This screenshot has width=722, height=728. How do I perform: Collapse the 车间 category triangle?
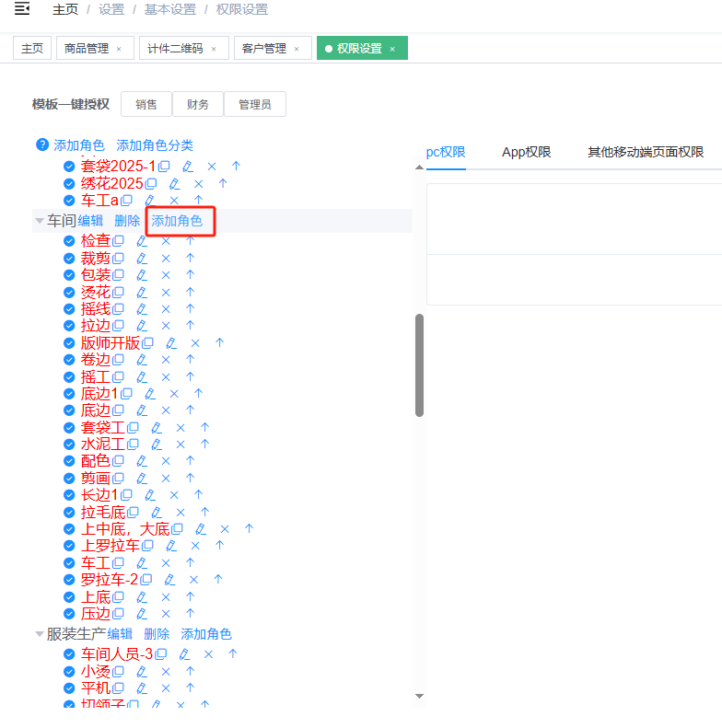point(40,221)
